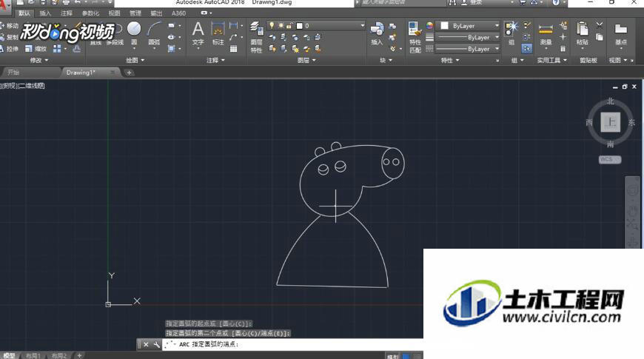Expand the Utilities (实用工具) panel
Image resolution: width=644 pixels, height=359 pixels.
pos(552,61)
